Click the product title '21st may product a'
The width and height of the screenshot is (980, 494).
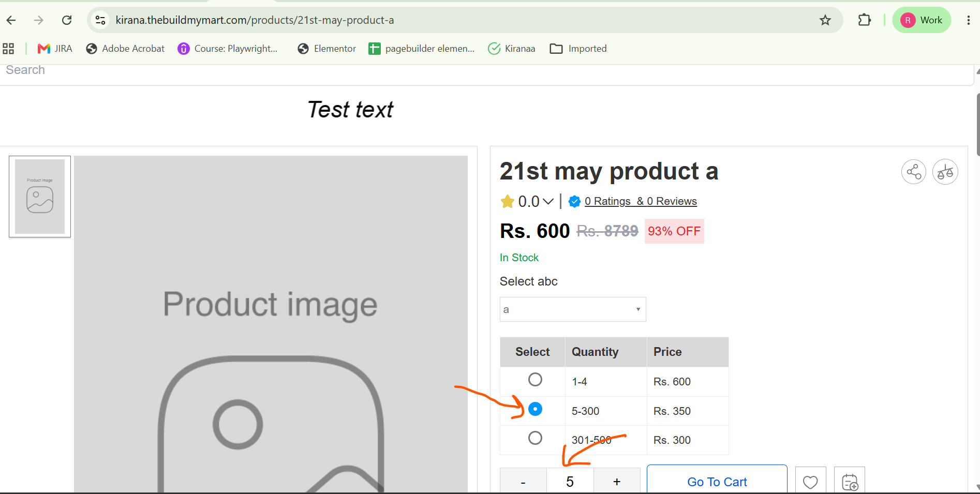(x=609, y=171)
